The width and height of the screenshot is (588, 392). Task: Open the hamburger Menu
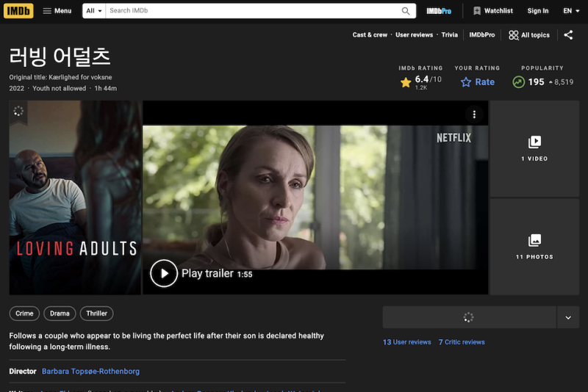click(57, 11)
